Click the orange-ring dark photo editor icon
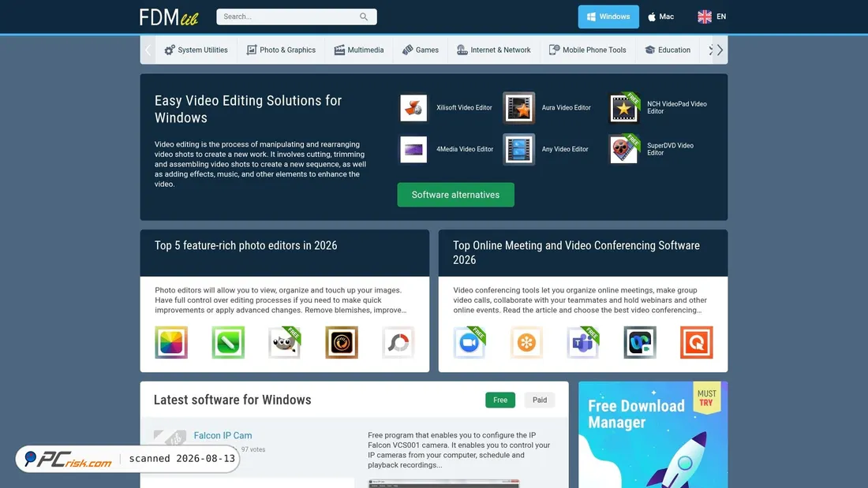Screen dimensions: 868x488 (x=342, y=342)
